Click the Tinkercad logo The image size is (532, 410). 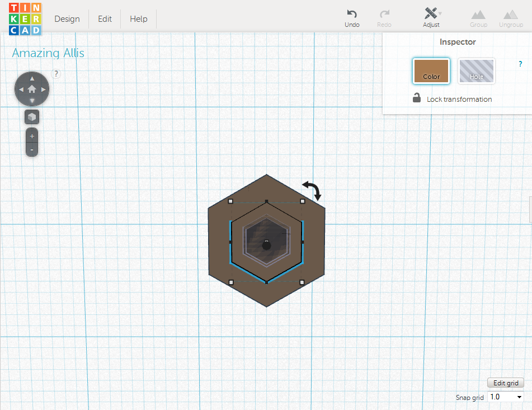coord(25,19)
